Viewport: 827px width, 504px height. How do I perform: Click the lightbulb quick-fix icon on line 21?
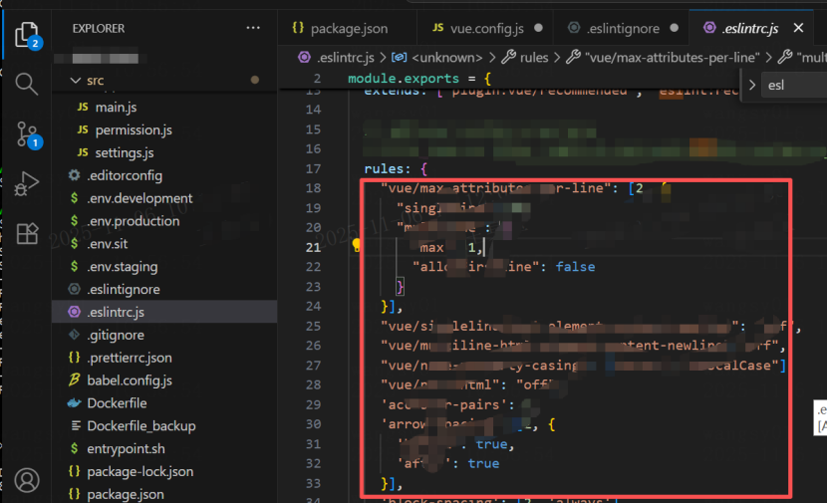coord(357,245)
